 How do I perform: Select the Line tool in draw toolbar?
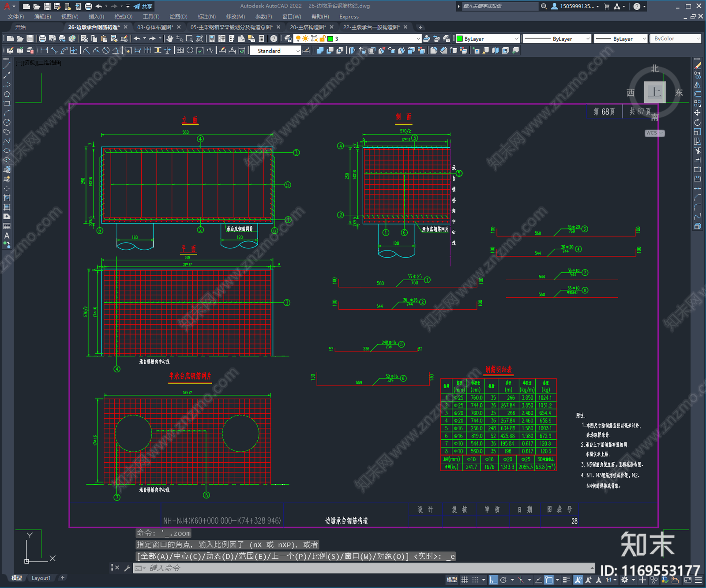pyautogui.click(x=7, y=66)
